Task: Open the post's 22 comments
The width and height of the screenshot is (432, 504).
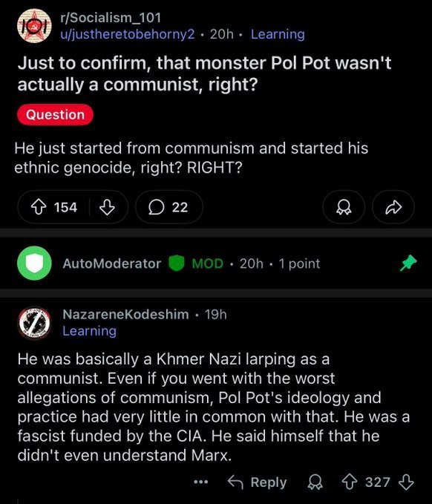Action: tap(169, 207)
